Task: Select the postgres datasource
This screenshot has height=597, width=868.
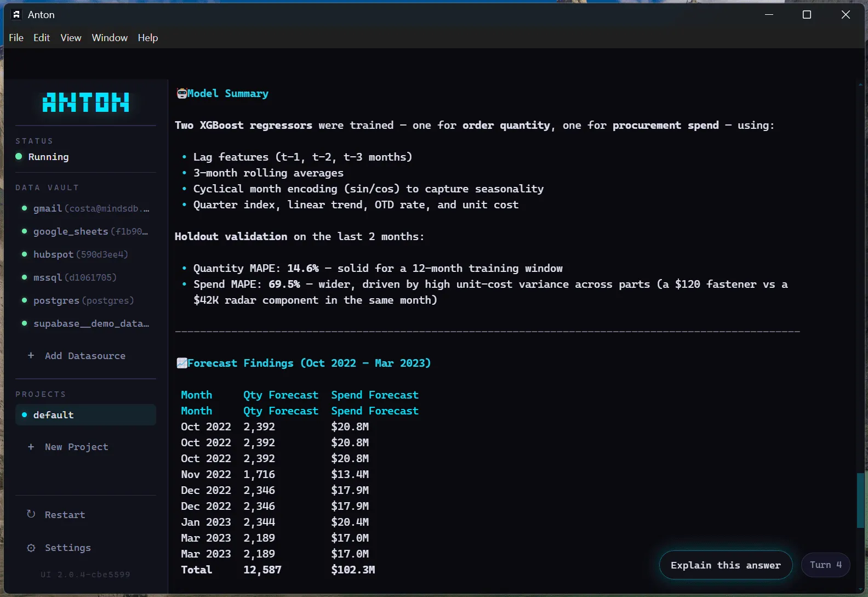Action: point(86,300)
